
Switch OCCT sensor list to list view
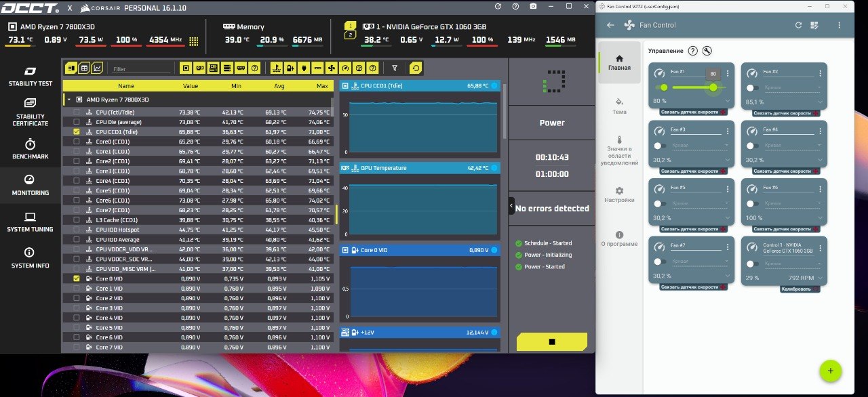point(71,68)
